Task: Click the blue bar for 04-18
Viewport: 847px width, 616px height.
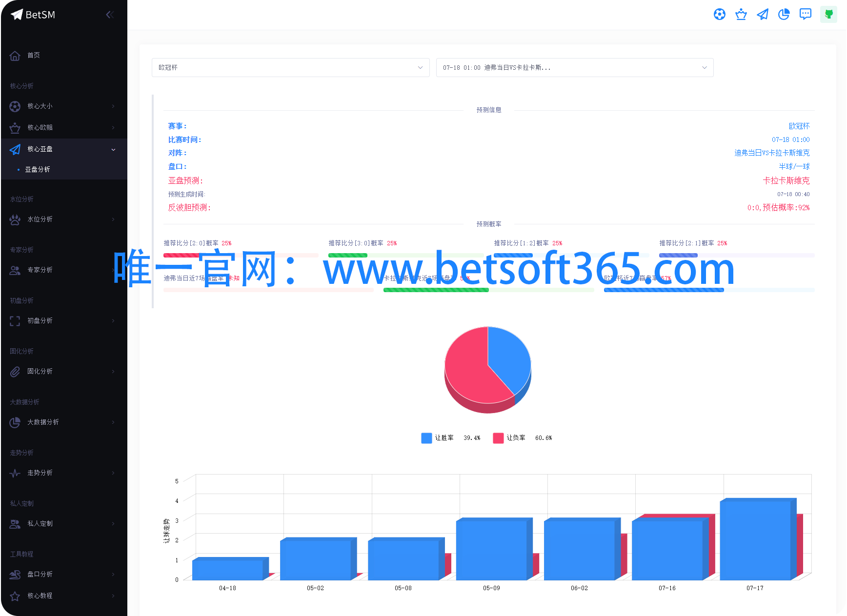Action: click(x=227, y=570)
